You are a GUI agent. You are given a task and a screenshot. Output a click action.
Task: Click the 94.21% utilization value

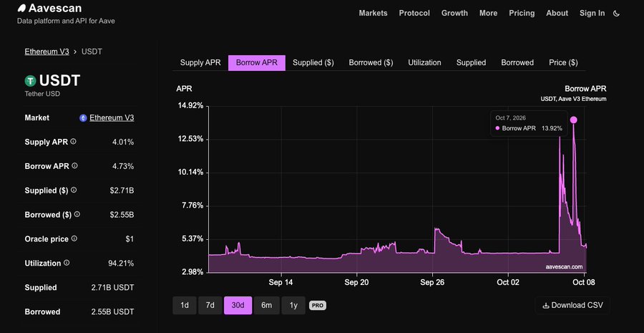click(121, 263)
